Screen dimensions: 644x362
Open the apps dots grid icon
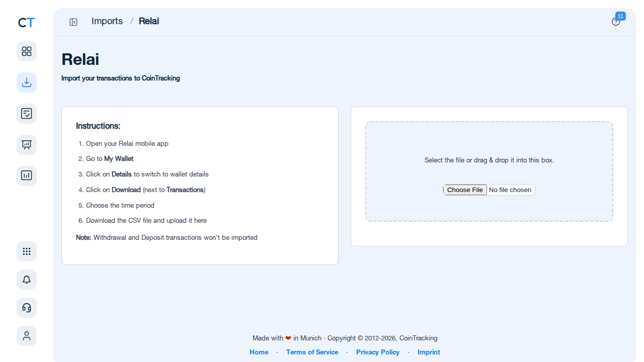coord(27,251)
